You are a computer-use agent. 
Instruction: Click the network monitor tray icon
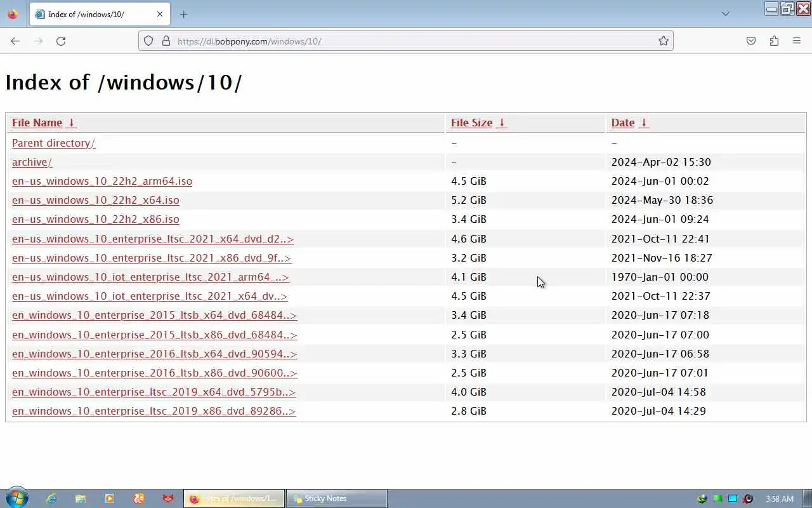pos(733,499)
